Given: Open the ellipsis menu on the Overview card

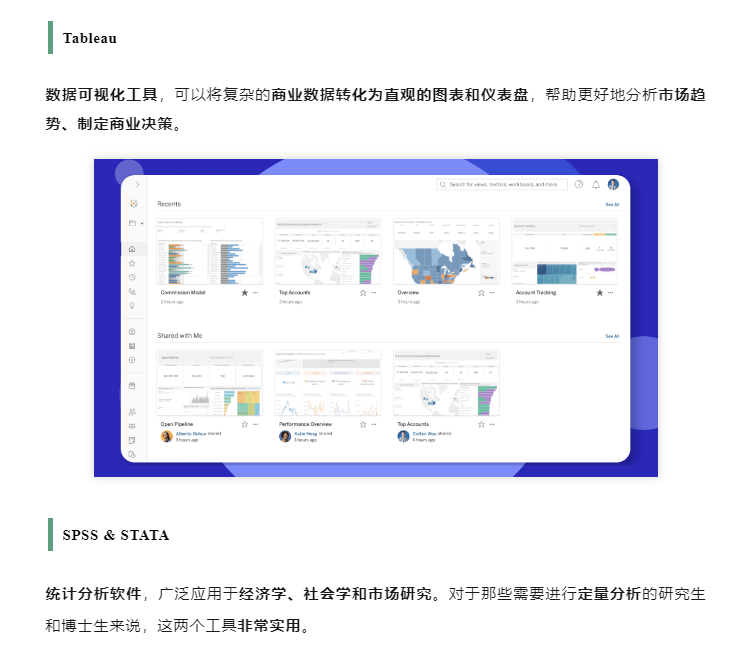Looking at the screenshot, I should click(492, 293).
